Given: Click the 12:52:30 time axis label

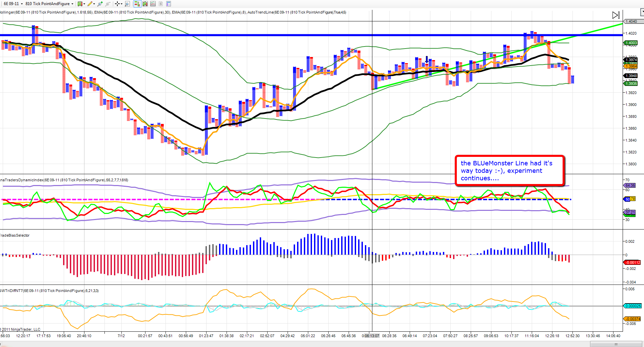Looking at the screenshot, I should click(x=572, y=336).
